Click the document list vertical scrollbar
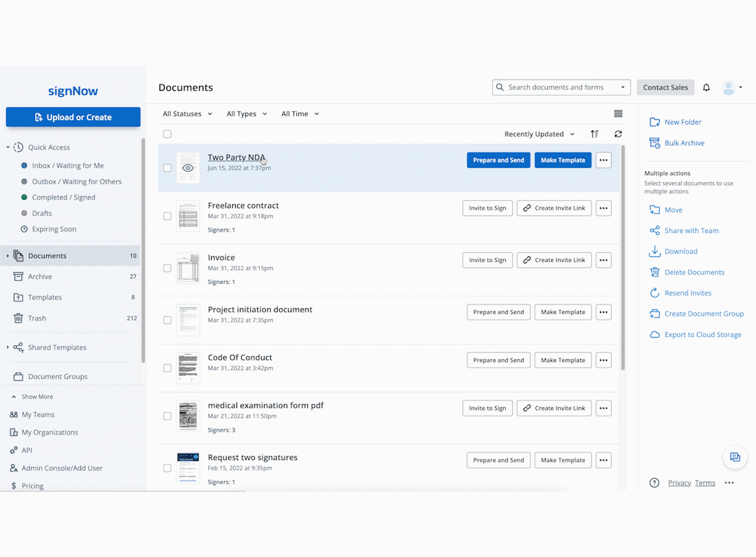The width and height of the screenshot is (756, 557). (623, 257)
